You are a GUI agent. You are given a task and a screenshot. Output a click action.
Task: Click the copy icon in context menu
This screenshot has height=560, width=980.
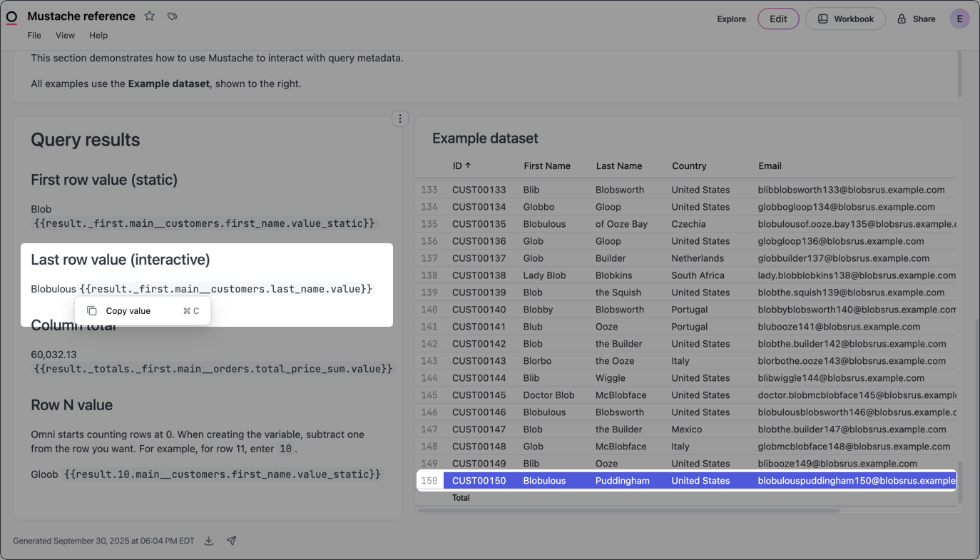pos(92,311)
